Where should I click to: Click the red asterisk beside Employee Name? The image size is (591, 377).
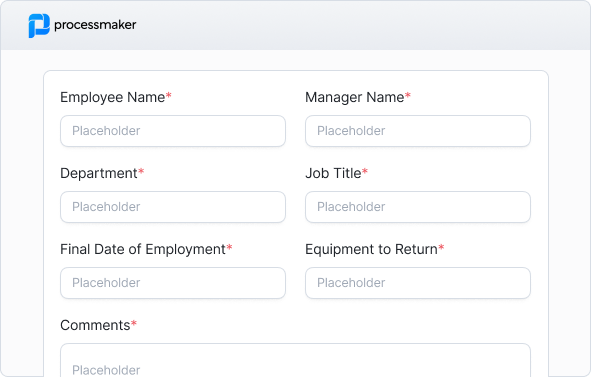pos(168,96)
